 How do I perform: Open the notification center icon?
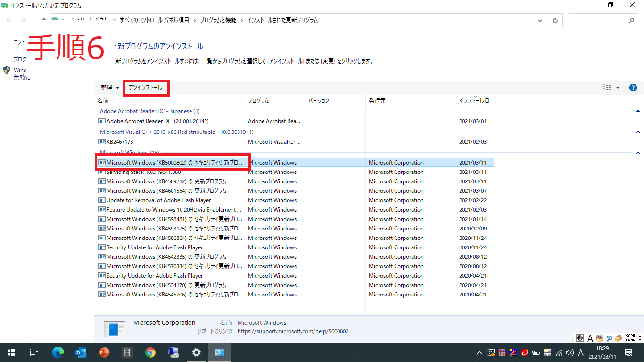pyautogui.click(x=628, y=353)
